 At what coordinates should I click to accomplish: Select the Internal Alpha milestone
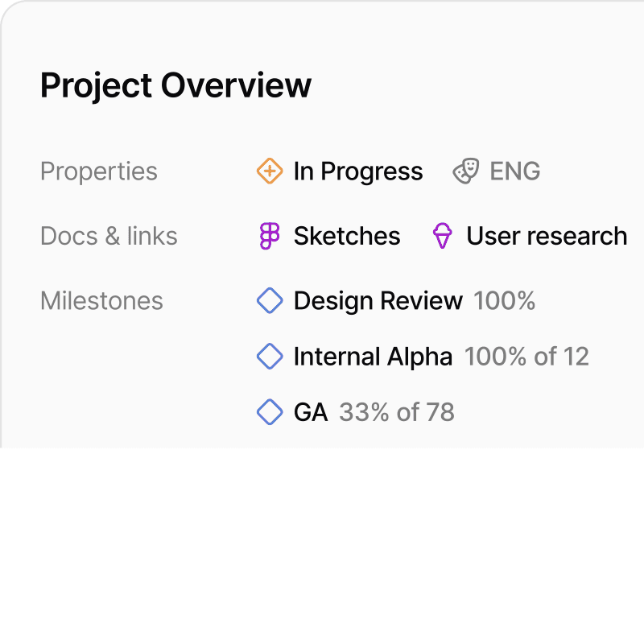pos(373,357)
